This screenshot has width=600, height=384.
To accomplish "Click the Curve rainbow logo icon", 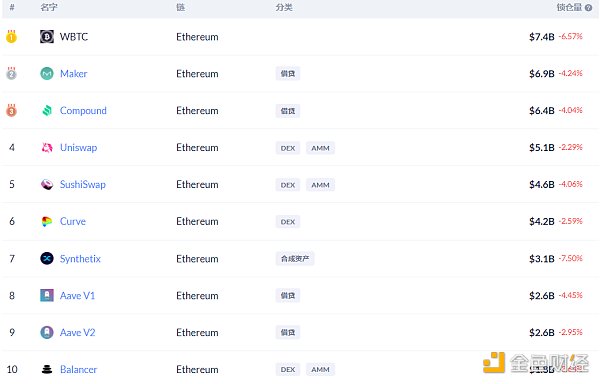I will pos(47,221).
